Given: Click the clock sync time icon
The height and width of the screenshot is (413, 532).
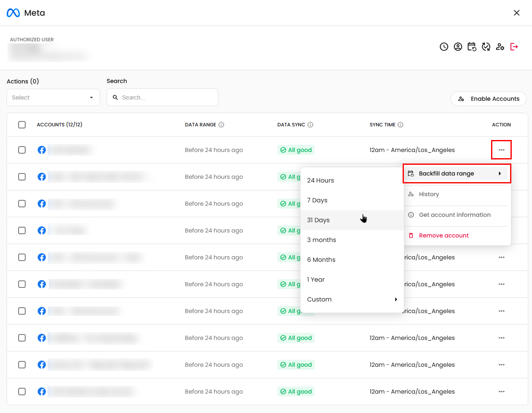Looking at the screenshot, I should click(x=444, y=47).
